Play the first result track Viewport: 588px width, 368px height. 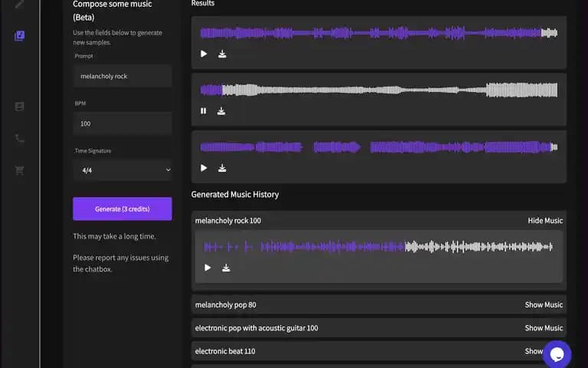[x=204, y=54]
